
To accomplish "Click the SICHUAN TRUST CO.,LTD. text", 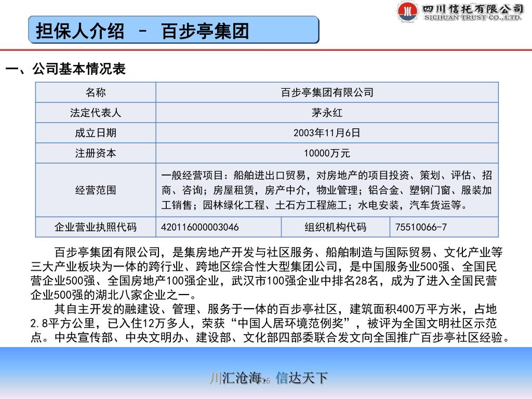I will click(473, 17).
